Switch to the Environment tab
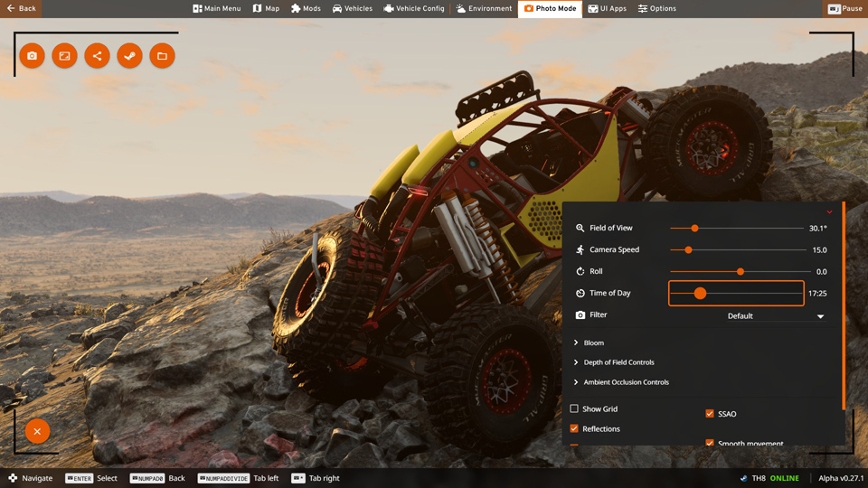The height and width of the screenshot is (488, 868). 485,8
